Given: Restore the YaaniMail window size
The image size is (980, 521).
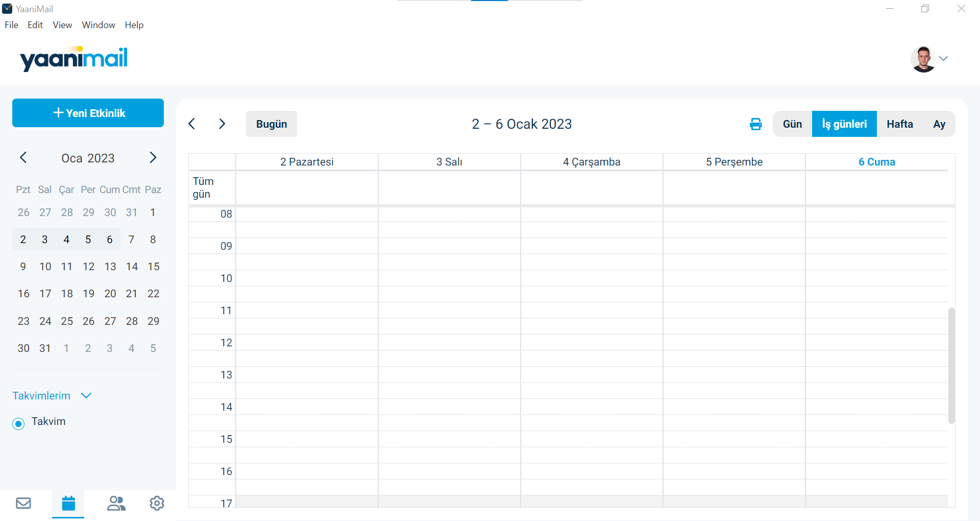Looking at the screenshot, I should coord(925,9).
